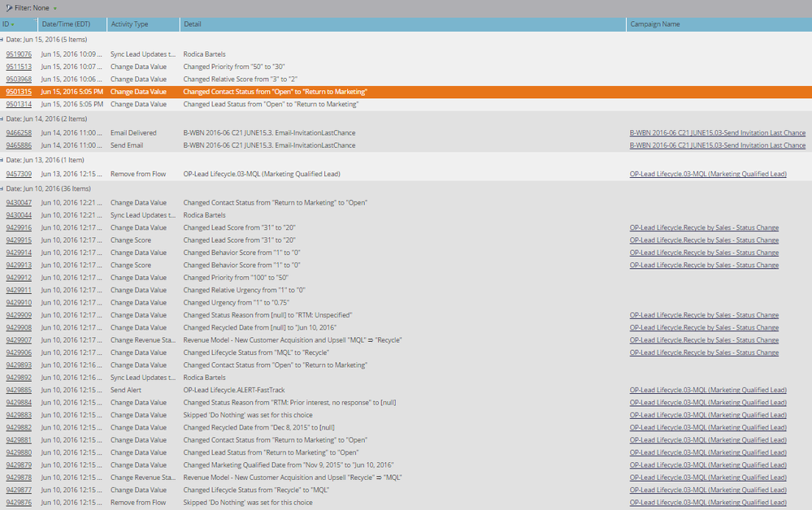Collapse the Jun 13, 2016 date group
812x510 pixels.
[x=2, y=160]
